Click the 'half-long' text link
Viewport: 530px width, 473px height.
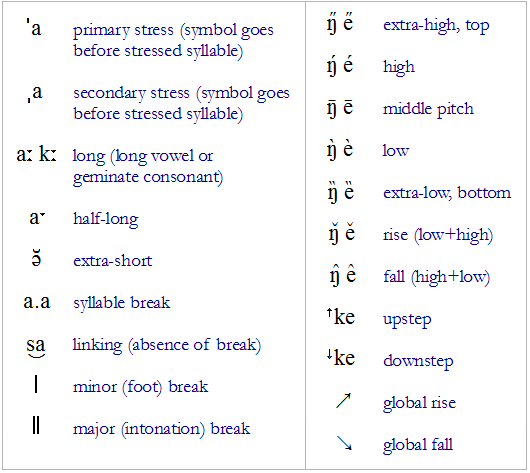coord(106,219)
